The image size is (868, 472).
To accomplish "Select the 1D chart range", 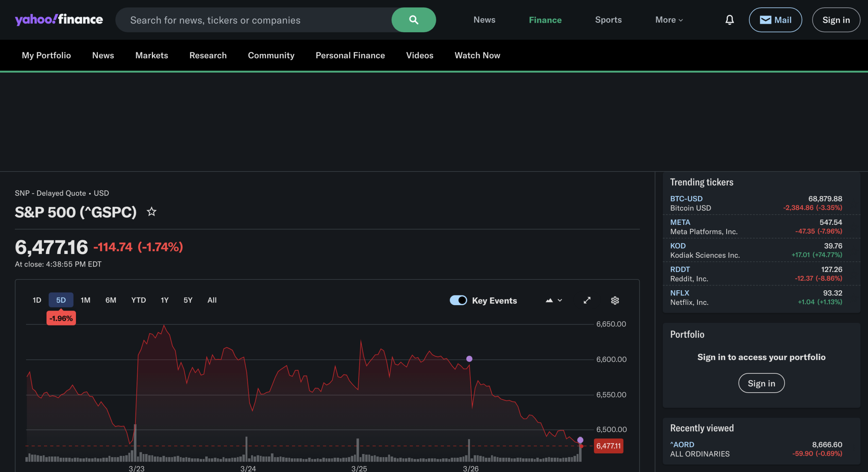I will [37, 300].
